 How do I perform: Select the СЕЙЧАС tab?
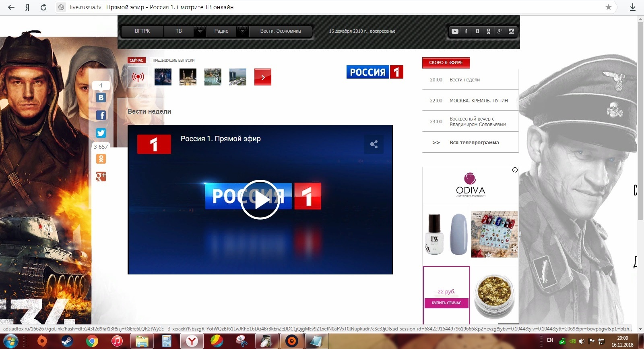pos(136,60)
